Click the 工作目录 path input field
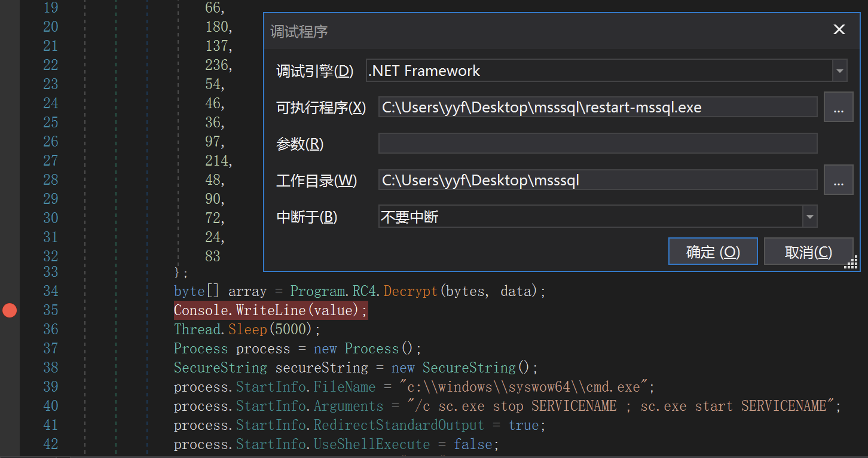 click(x=597, y=180)
